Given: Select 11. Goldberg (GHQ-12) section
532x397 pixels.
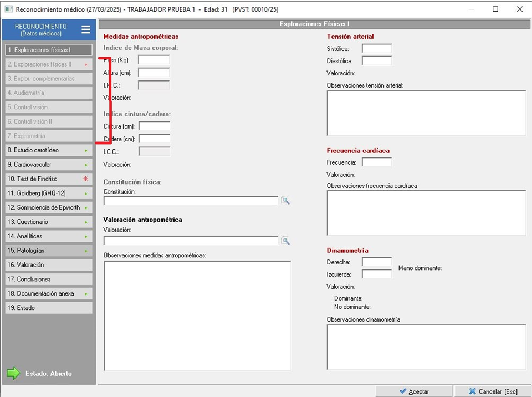Looking at the screenshot, I should 48,194.
